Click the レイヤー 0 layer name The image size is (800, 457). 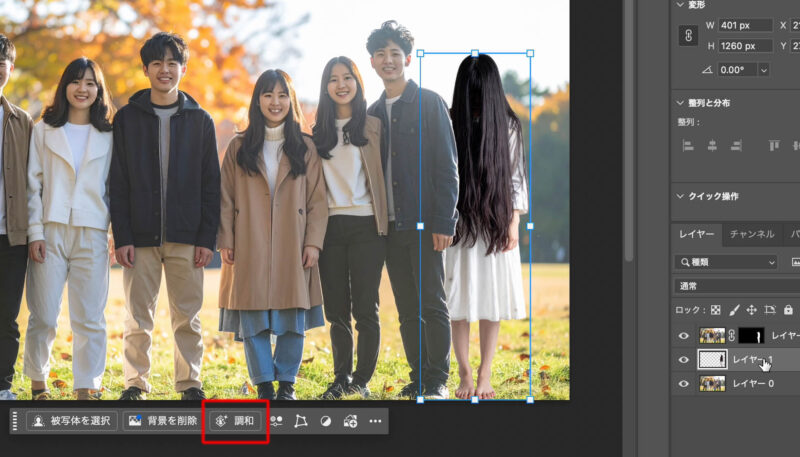753,384
